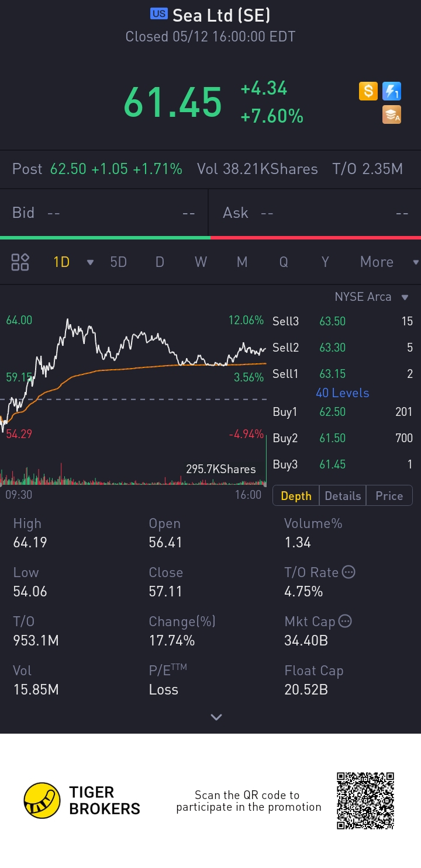The image size is (421, 868).
Task: Tap the Closed 05/12 16:00:00 EDT status
Action: point(210,37)
